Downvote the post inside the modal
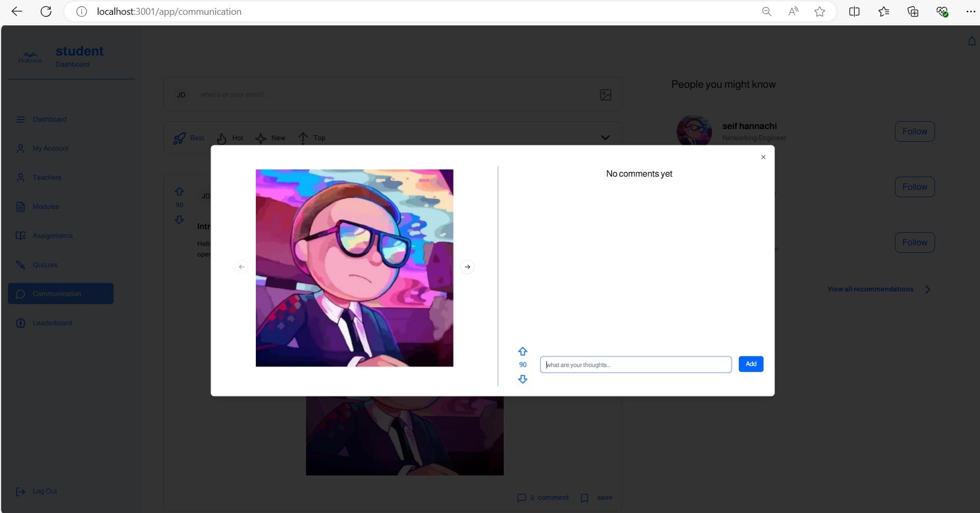The width and height of the screenshot is (980, 513). pos(522,379)
